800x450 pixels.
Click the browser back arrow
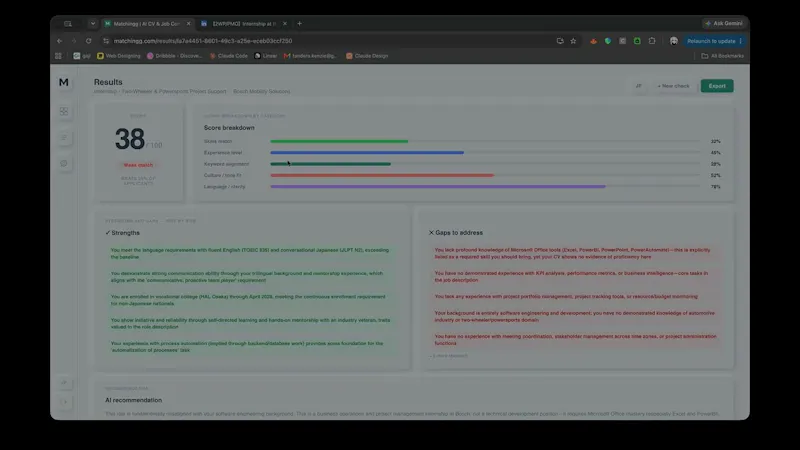tap(60, 41)
